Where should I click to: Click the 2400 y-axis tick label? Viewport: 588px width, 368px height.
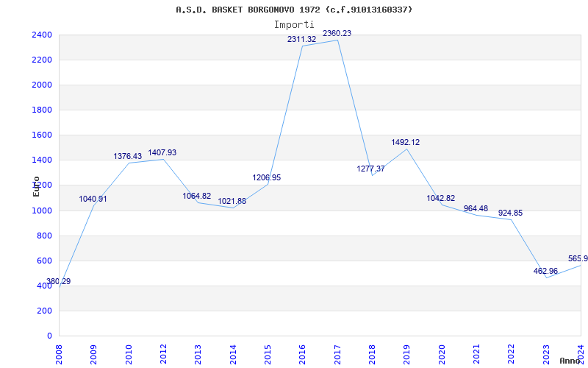tap(42, 35)
